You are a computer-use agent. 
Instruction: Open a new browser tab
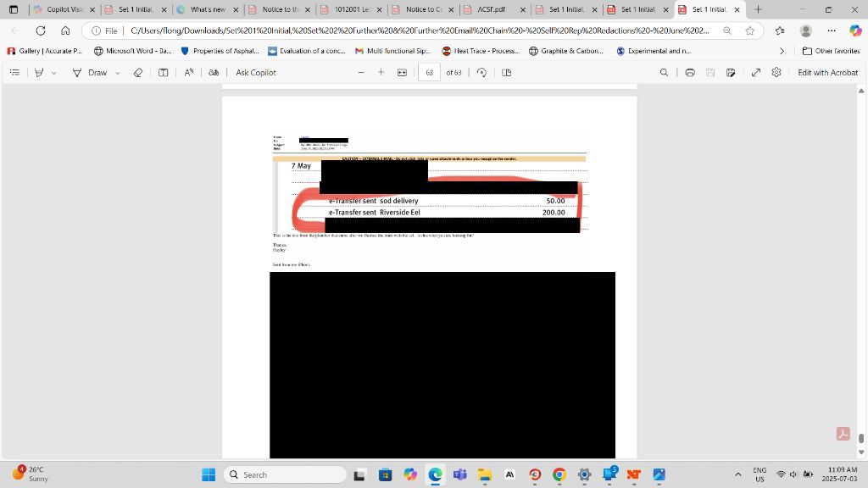758,9
